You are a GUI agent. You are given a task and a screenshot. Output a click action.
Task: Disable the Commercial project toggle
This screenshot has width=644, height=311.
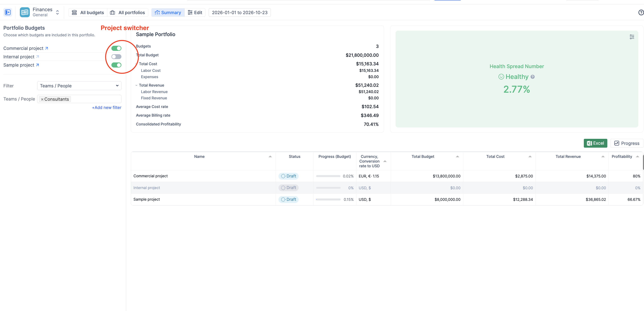click(116, 48)
